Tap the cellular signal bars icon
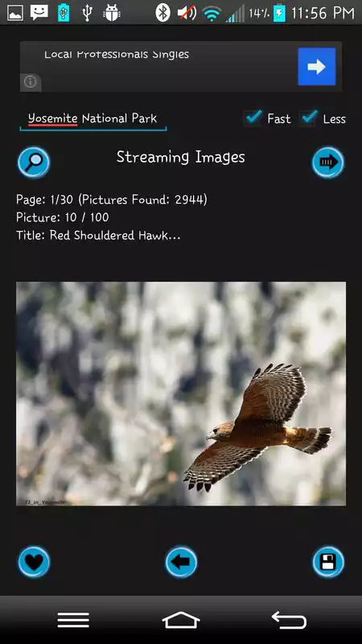This screenshot has height=644, width=362. pyautogui.click(x=235, y=14)
